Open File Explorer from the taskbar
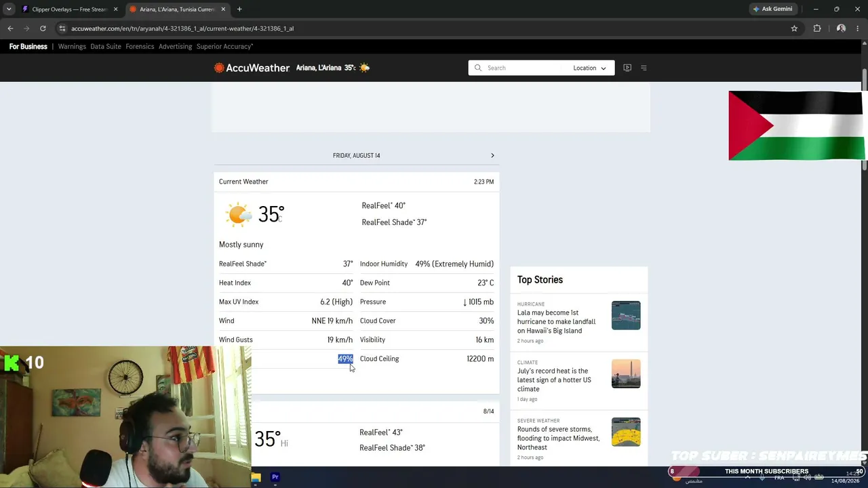The image size is (868, 488). tap(256, 477)
